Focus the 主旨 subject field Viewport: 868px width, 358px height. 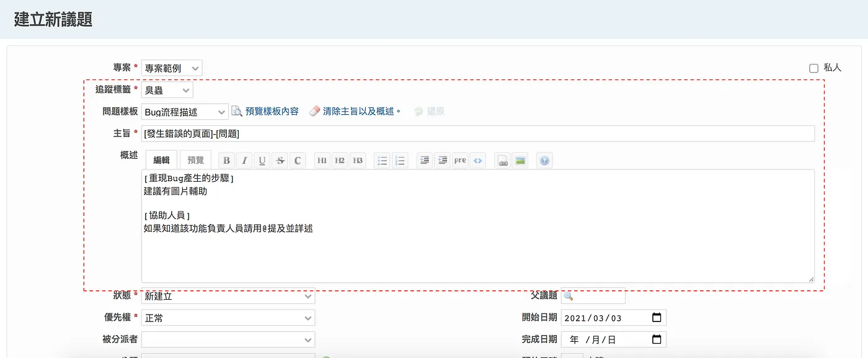(x=478, y=133)
